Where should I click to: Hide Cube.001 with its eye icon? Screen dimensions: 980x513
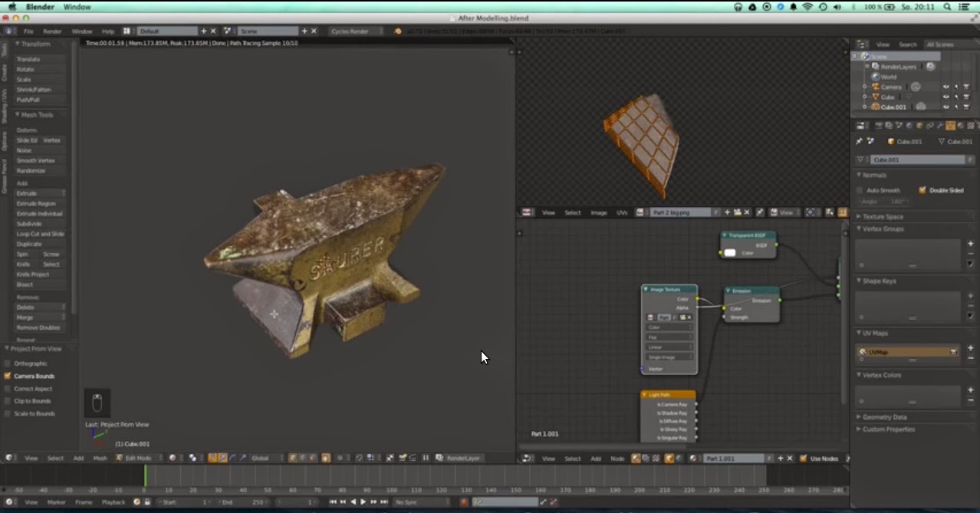click(947, 107)
